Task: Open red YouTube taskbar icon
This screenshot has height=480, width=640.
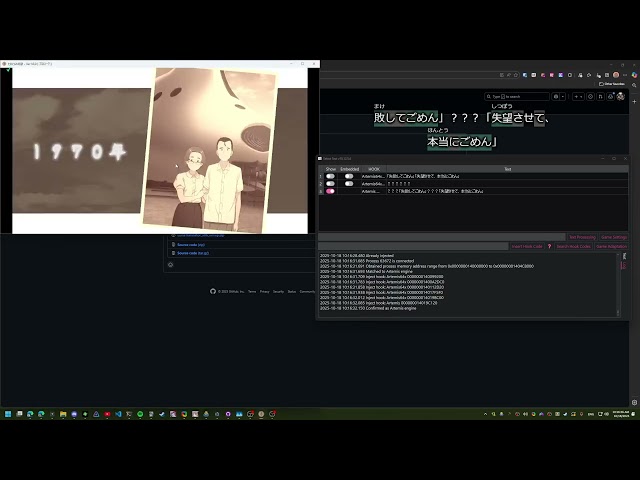Action: click(x=107, y=414)
